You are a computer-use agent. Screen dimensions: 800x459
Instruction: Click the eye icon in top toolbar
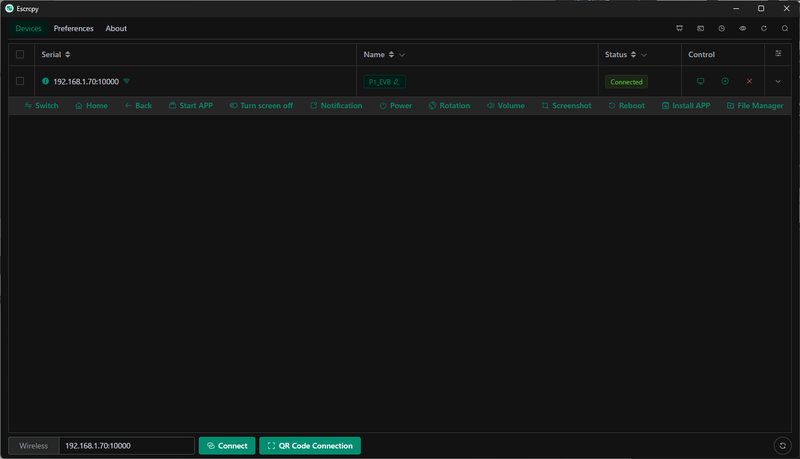tap(743, 29)
